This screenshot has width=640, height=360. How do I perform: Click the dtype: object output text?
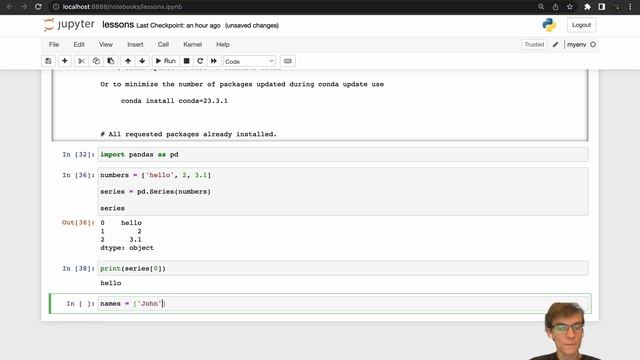(127, 248)
